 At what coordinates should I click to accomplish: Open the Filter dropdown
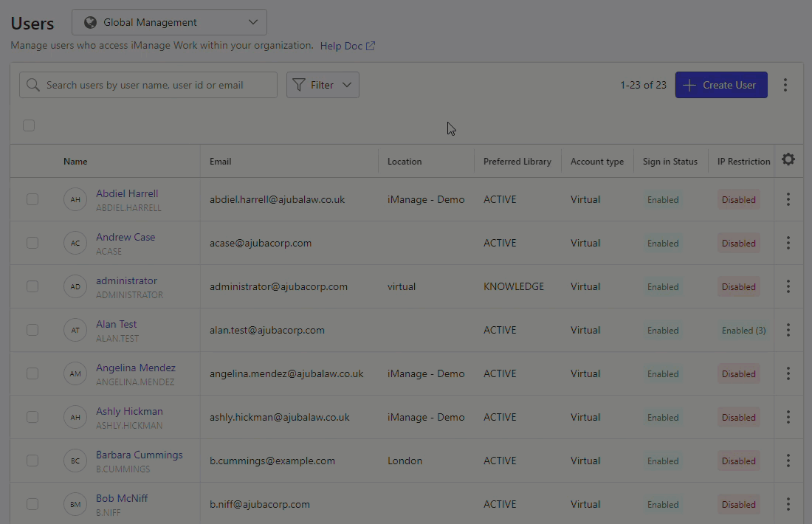(323, 85)
